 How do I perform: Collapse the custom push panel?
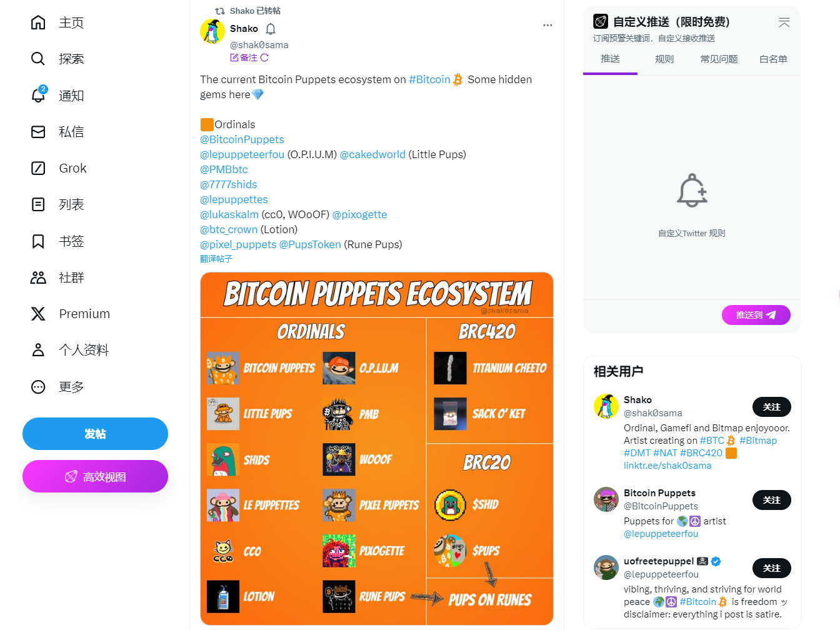[784, 22]
